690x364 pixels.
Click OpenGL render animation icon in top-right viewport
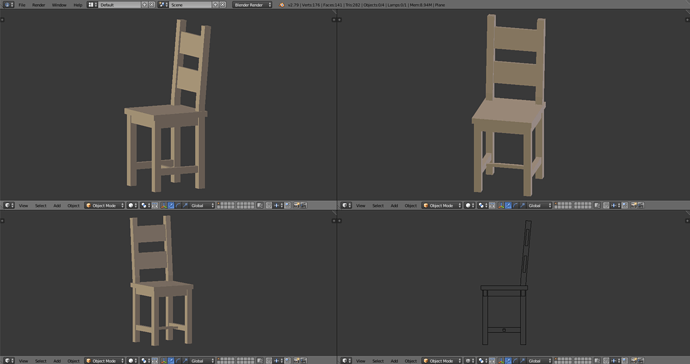tap(641, 205)
